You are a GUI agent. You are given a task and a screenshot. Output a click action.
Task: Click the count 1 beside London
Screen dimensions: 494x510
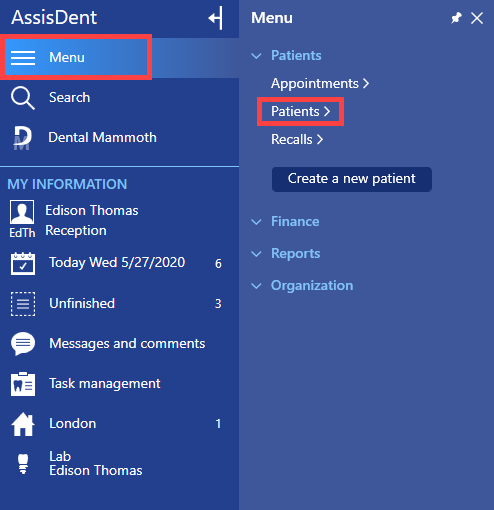click(218, 424)
